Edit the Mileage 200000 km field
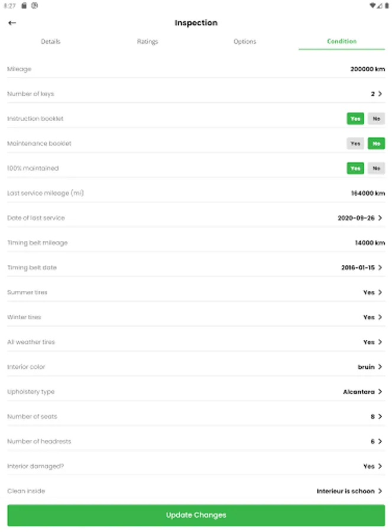Viewport: 392px width, 532px height. pyautogui.click(x=367, y=69)
